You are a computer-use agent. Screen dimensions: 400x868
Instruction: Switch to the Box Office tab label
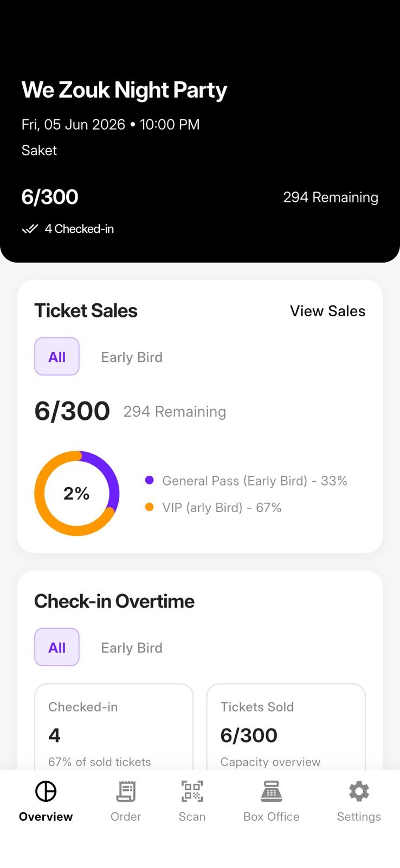tap(271, 816)
